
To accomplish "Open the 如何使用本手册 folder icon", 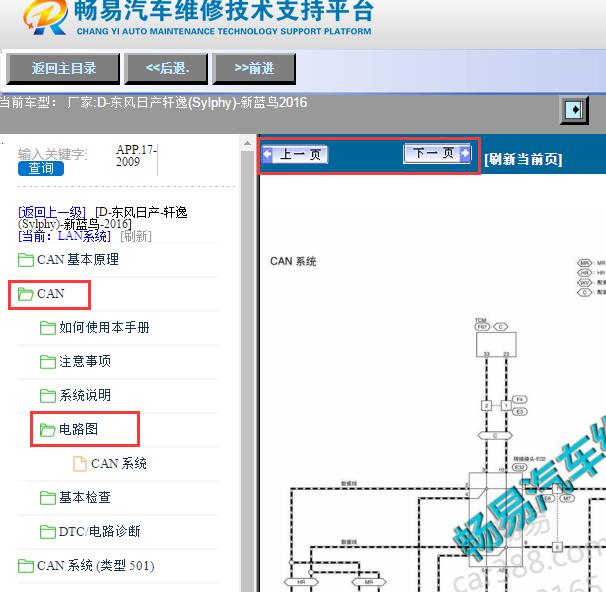I will (48, 328).
